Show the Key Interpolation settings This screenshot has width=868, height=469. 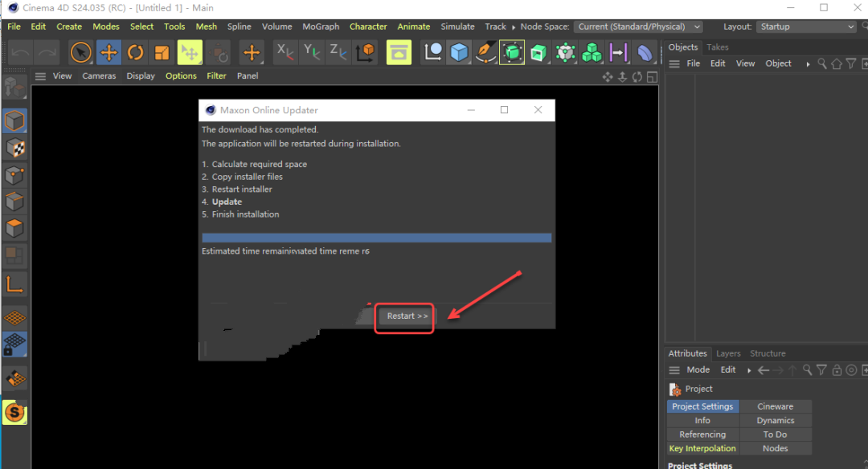pos(702,449)
